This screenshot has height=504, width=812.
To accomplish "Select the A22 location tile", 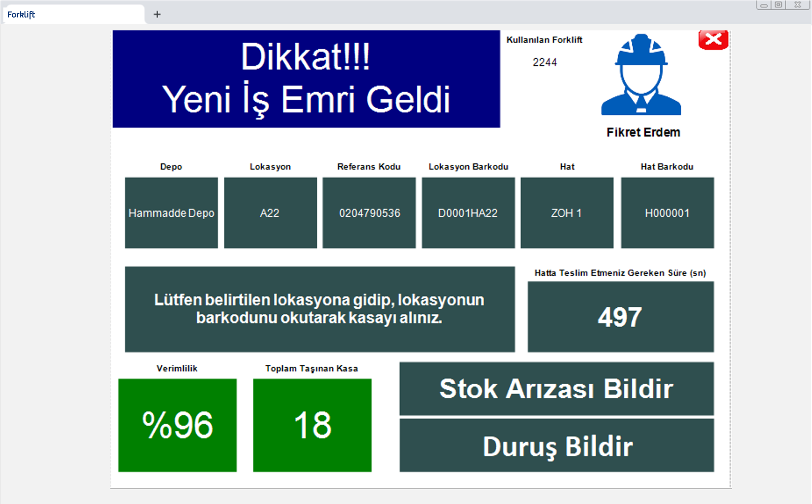I will pos(270,212).
